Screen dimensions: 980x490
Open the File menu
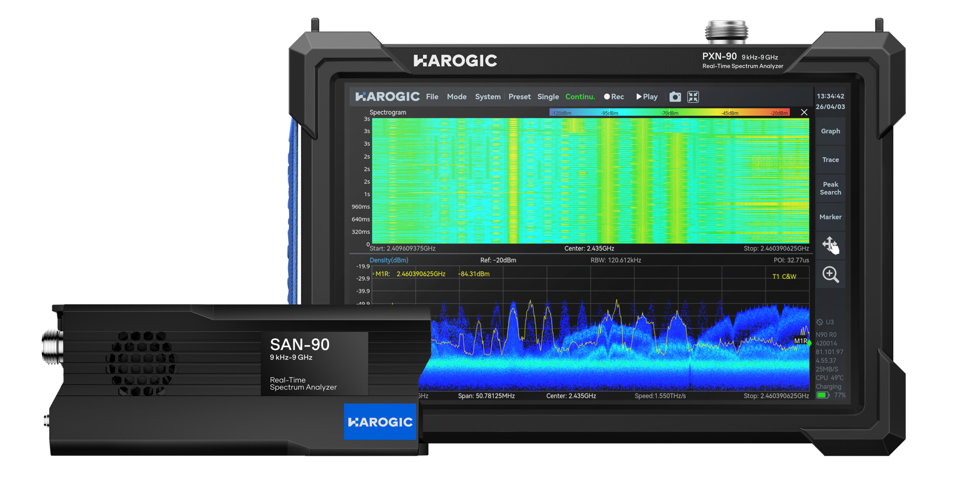[x=432, y=96]
